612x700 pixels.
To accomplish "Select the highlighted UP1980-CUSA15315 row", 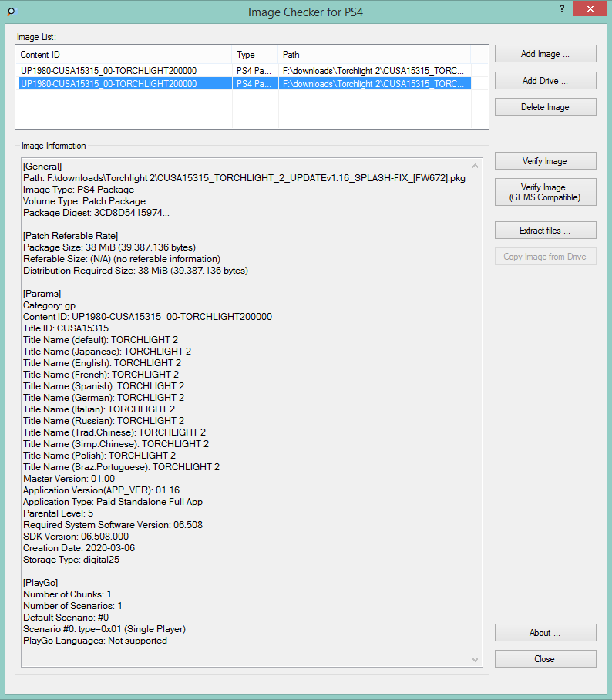I will coord(244,83).
